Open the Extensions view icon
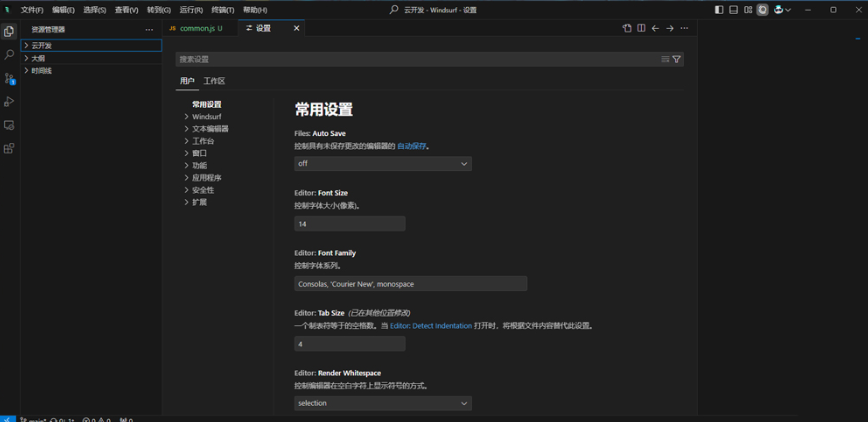This screenshot has height=422, width=868. pyautogui.click(x=9, y=148)
